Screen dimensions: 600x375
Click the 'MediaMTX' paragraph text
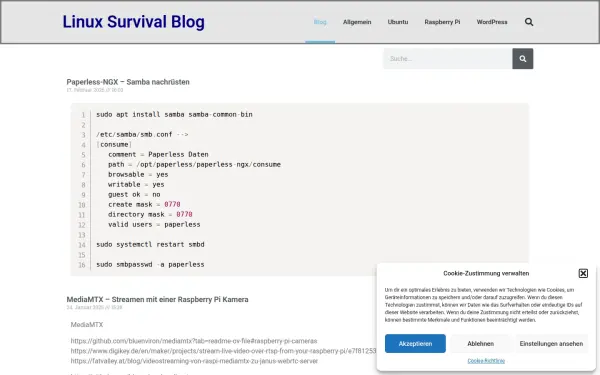[87, 324]
